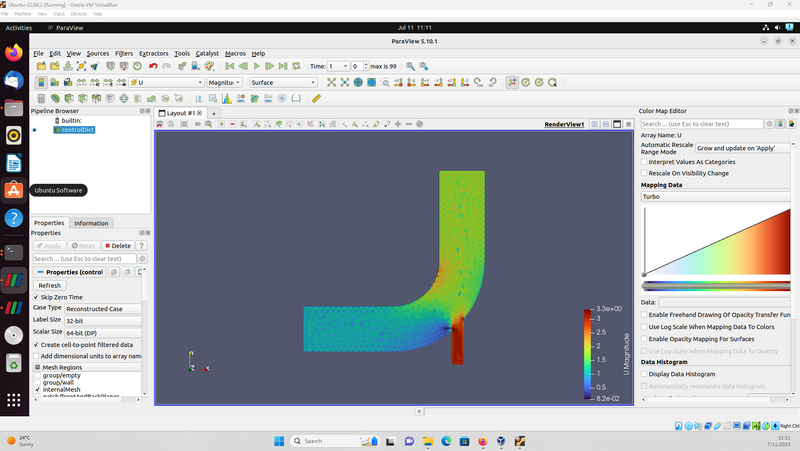The image size is (800, 451).
Task: Click the Color Map Editor search field
Action: coord(702,124)
